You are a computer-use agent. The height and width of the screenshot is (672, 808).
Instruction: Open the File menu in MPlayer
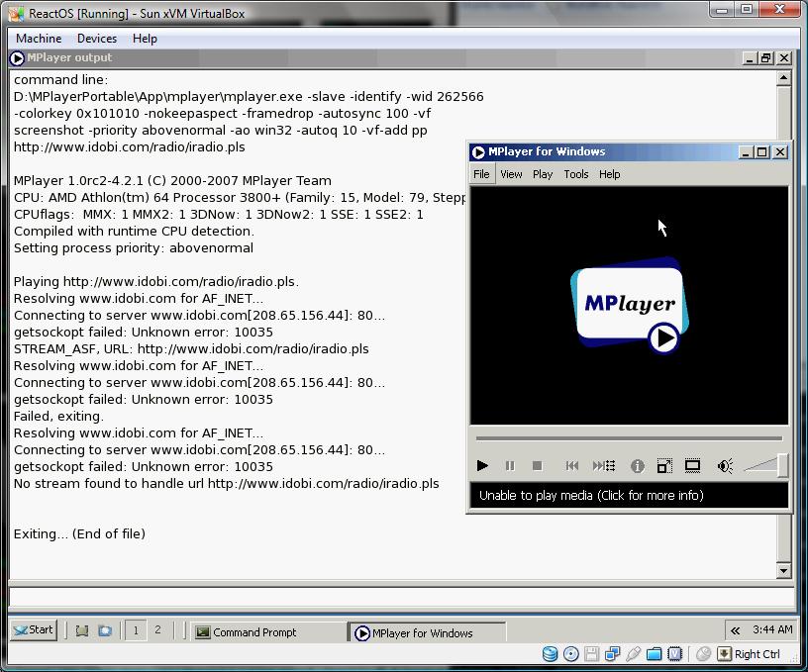(481, 174)
